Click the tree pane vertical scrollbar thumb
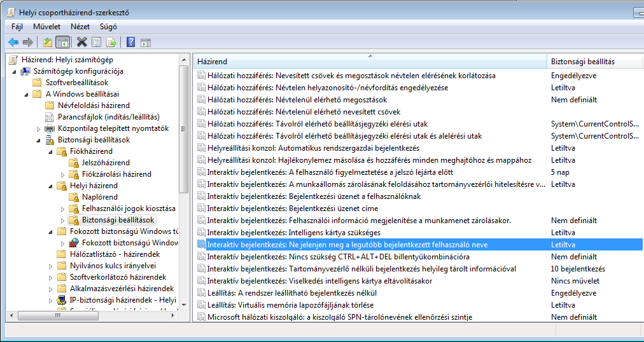This screenshot has width=644, height=342. [185, 129]
